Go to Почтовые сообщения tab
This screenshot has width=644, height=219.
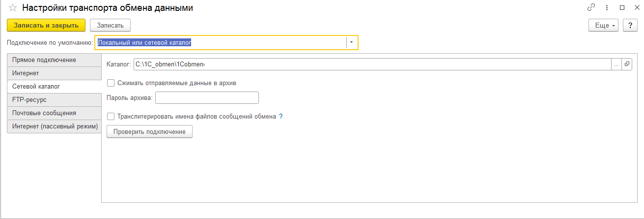[x=44, y=113]
